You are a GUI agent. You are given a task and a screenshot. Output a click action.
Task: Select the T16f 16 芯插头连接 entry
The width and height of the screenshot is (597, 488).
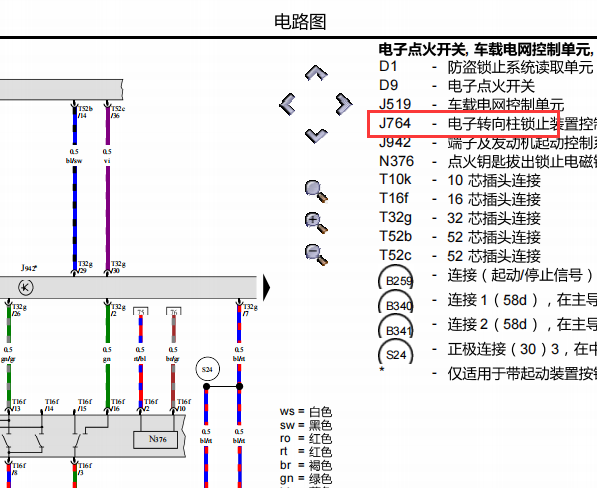click(x=460, y=199)
